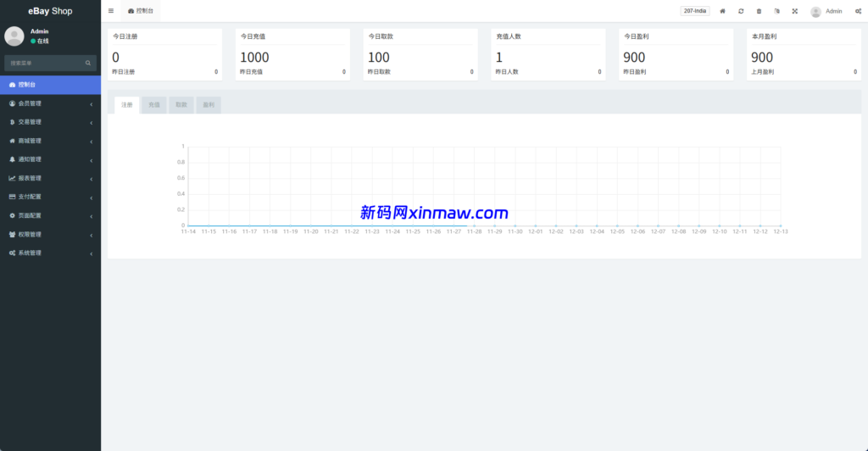Screen dimensions: 868x451
Task: Click the Admin avatar in the top bar
Action: click(x=815, y=12)
